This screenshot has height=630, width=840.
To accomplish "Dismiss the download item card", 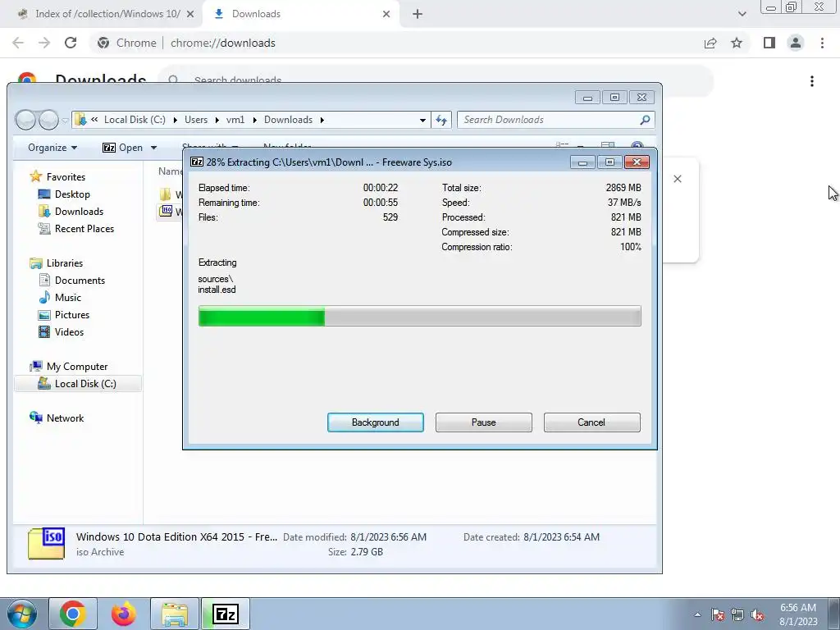I will point(678,179).
